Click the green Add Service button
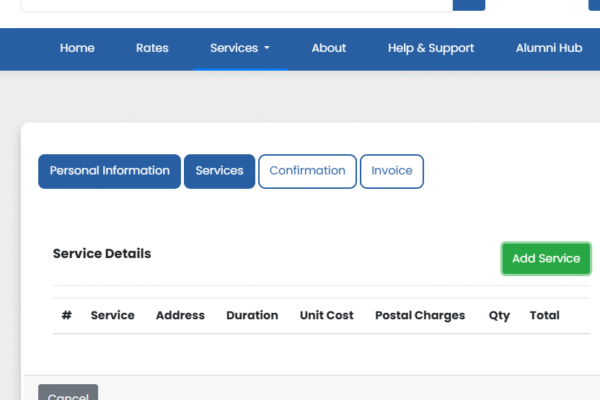This screenshot has height=400, width=600. tap(546, 258)
